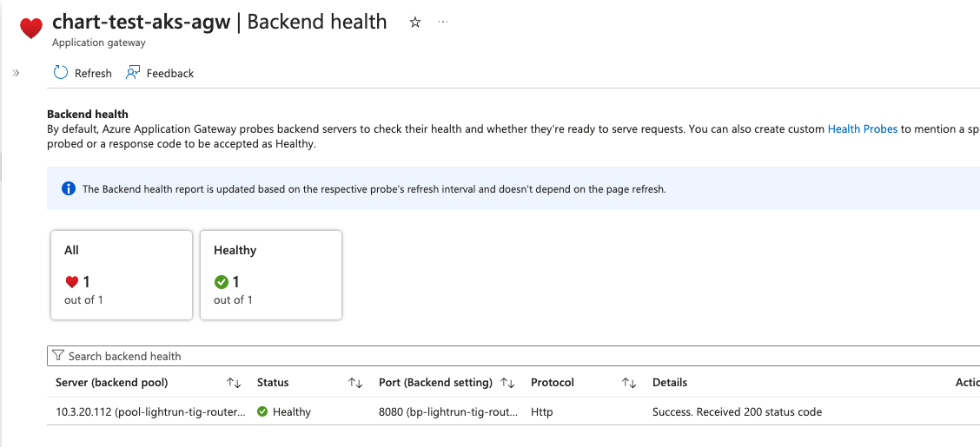Click the red heart Backend health icon
Viewport: 980px width, 447px height.
click(31, 29)
